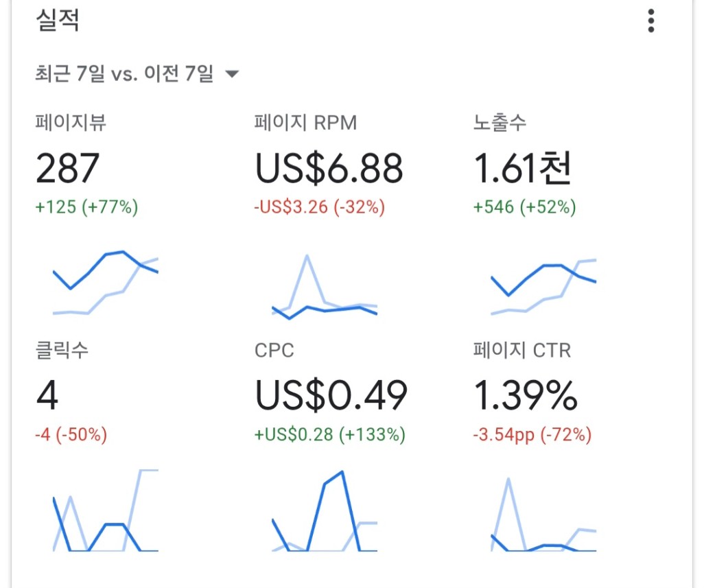704x588 pixels.
Task: Click the +US$0.28 (+133%) change text
Action: tap(329, 434)
